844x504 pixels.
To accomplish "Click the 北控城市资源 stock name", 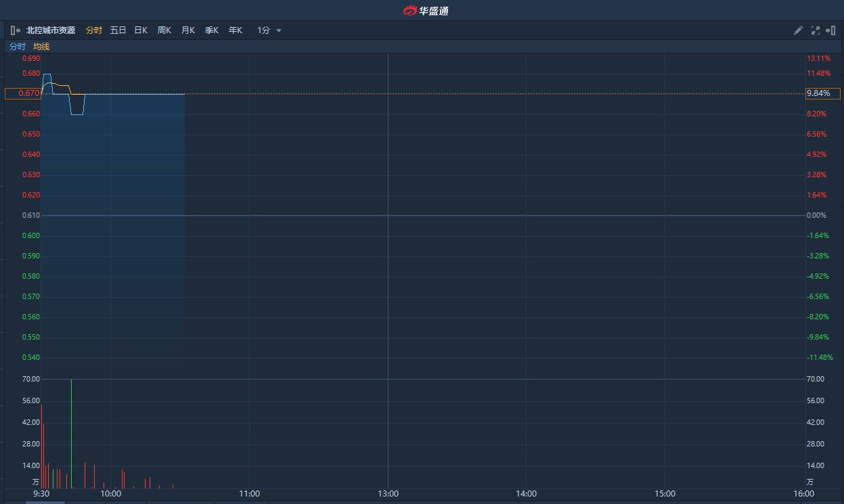I will (51, 30).
